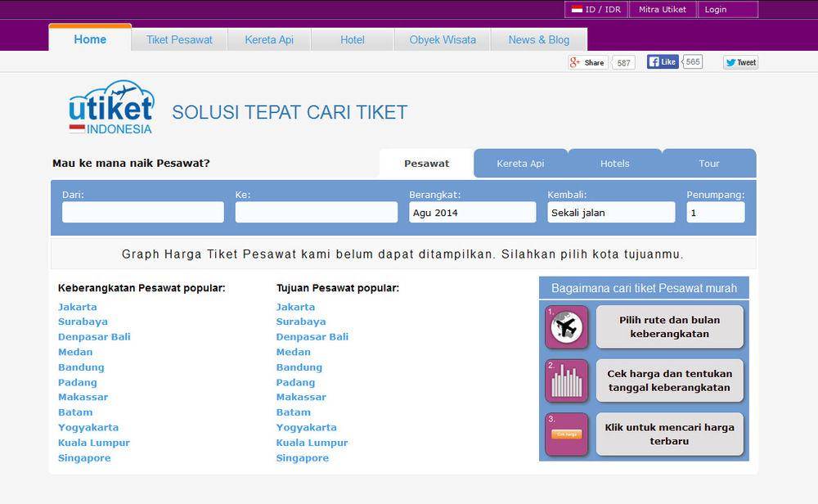The height and width of the screenshot is (504, 818).
Task: Open the Berangkat month dropdown
Action: click(473, 213)
